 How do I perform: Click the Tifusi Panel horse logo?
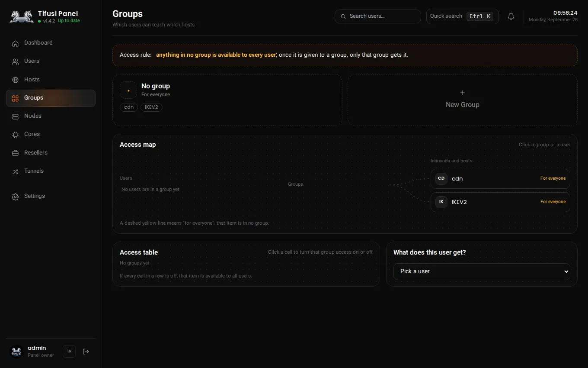click(x=22, y=17)
